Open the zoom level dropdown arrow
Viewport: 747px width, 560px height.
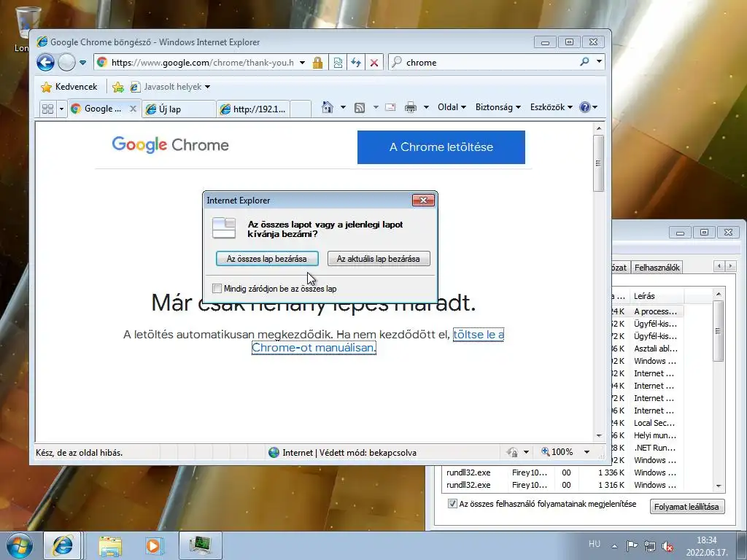point(587,452)
